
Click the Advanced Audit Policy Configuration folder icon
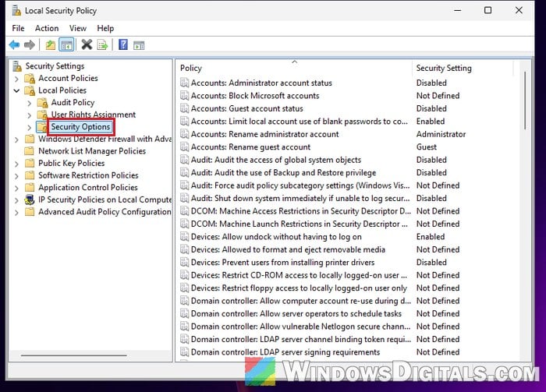point(30,212)
